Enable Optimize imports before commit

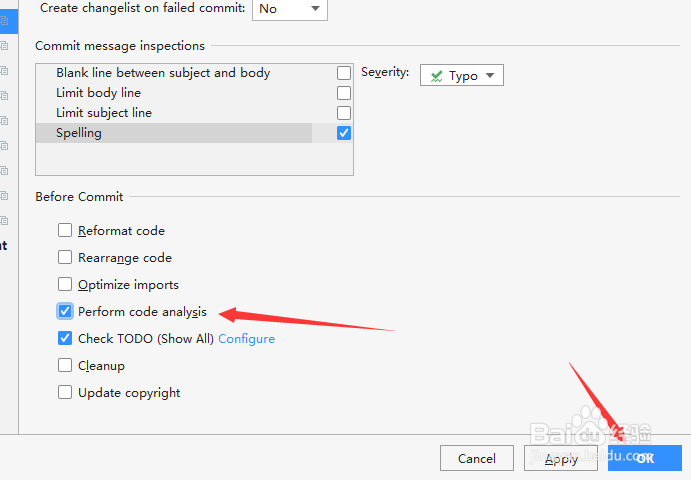point(65,284)
